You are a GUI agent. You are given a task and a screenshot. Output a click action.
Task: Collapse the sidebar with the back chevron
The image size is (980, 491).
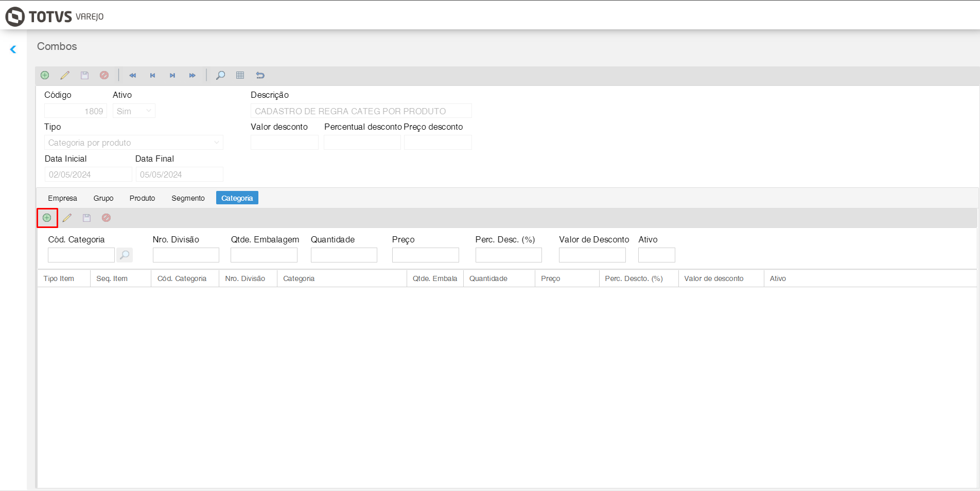click(13, 49)
